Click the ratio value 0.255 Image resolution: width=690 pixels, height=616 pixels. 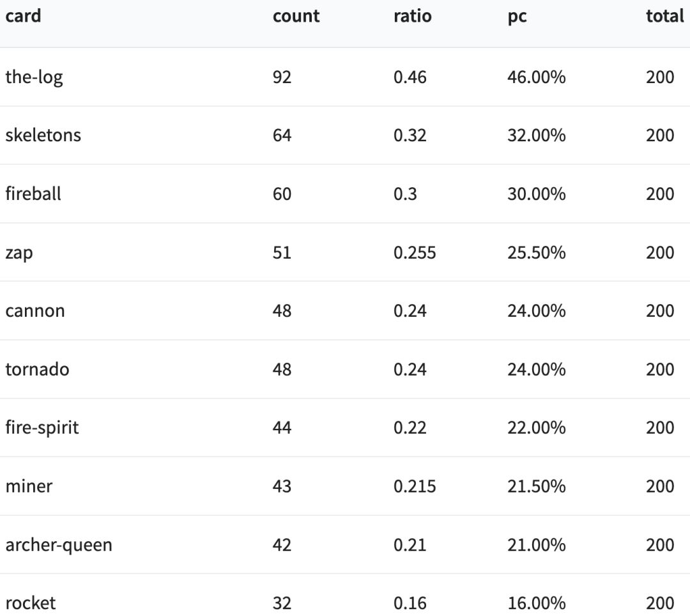pos(415,252)
